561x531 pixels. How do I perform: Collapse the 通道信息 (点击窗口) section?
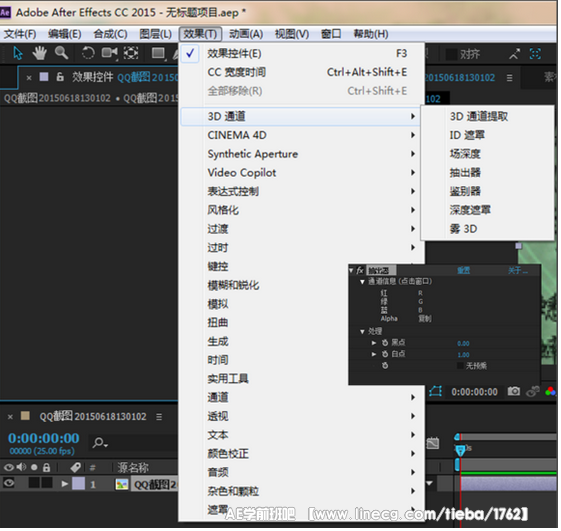[x=362, y=283]
